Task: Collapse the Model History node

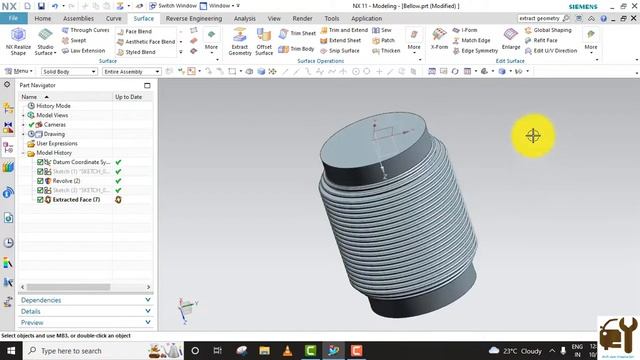Action: click(23, 153)
